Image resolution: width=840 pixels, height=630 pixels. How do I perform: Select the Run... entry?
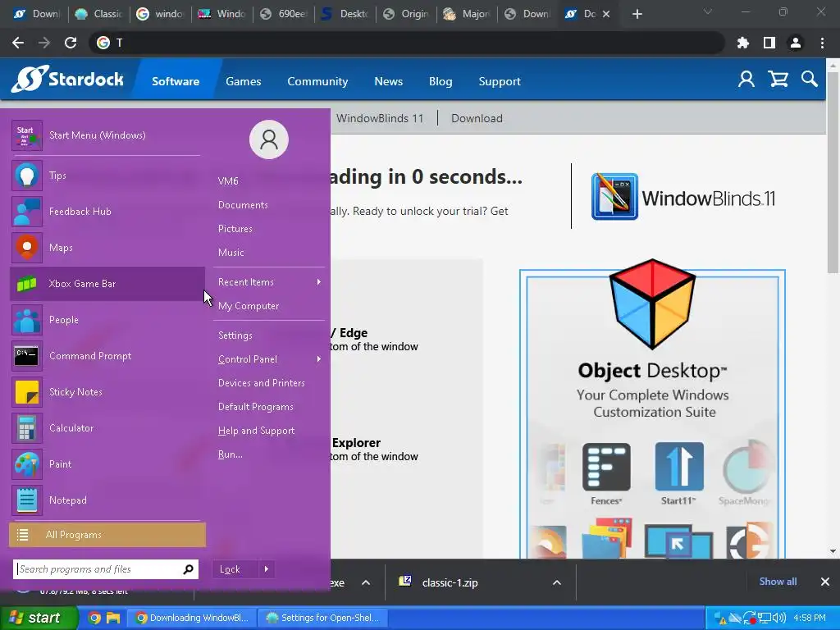[x=231, y=454]
